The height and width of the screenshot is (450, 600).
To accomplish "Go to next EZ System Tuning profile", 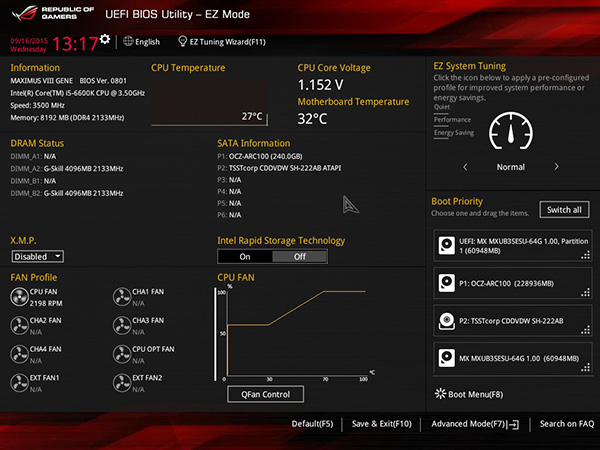I will (x=556, y=167).
